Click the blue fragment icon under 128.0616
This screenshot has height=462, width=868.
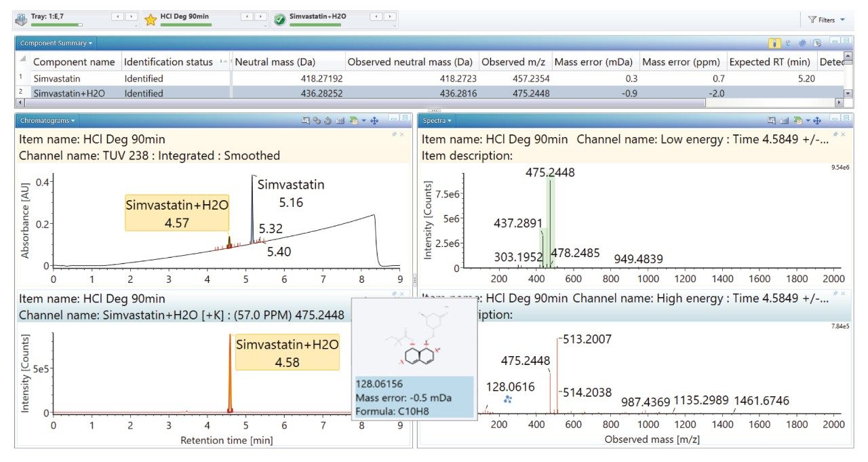[x=508, y=400]
